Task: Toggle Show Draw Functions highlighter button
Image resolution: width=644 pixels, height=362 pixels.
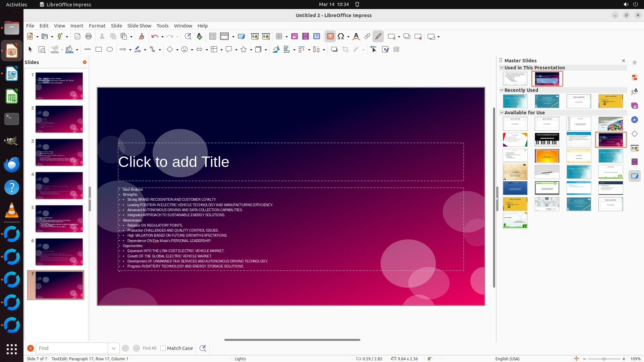Action: coord(378,37)
